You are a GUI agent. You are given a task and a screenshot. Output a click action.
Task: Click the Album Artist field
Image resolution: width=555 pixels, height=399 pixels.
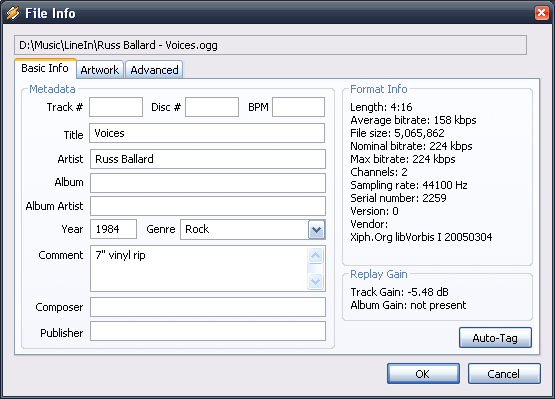click(x=208, y=206)
